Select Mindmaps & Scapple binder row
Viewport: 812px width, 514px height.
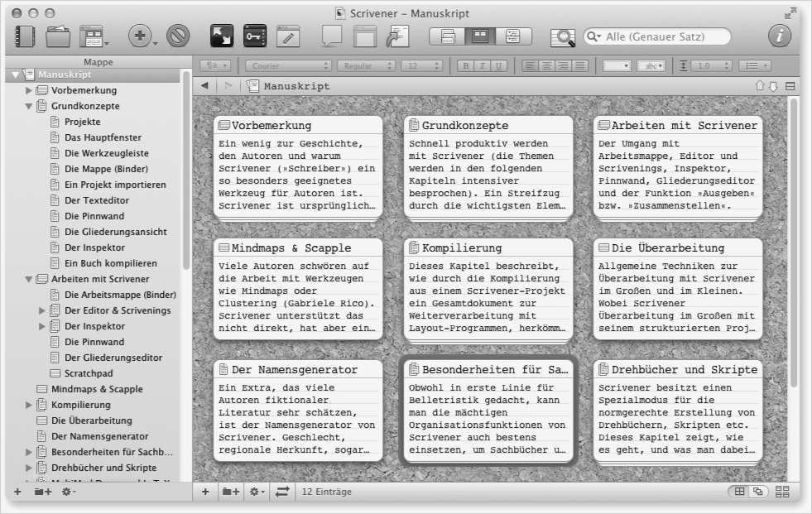click(x=97, y=389)
